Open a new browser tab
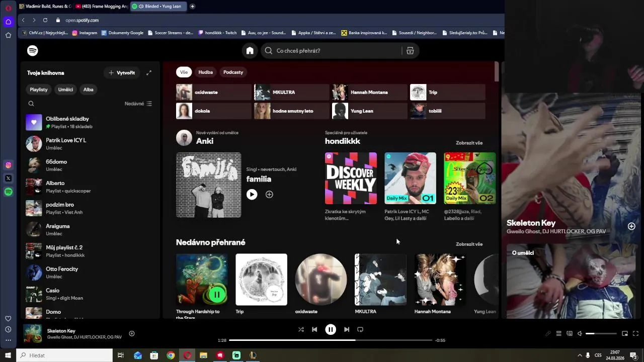 (192, 7)
